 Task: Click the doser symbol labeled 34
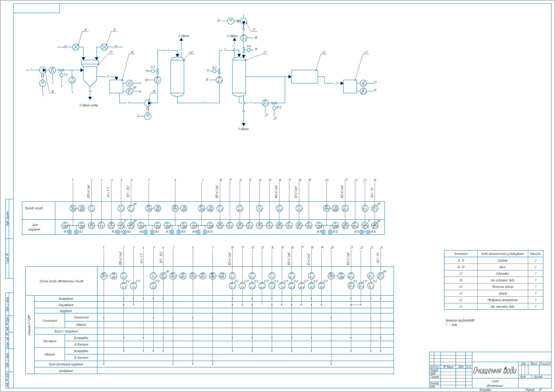(x=76, y=47)
